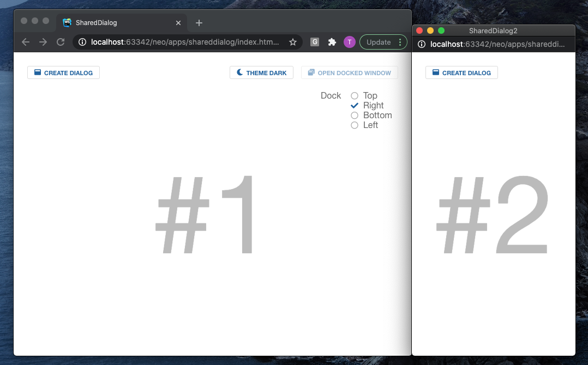Bookmark this page with the star icon

293,42
